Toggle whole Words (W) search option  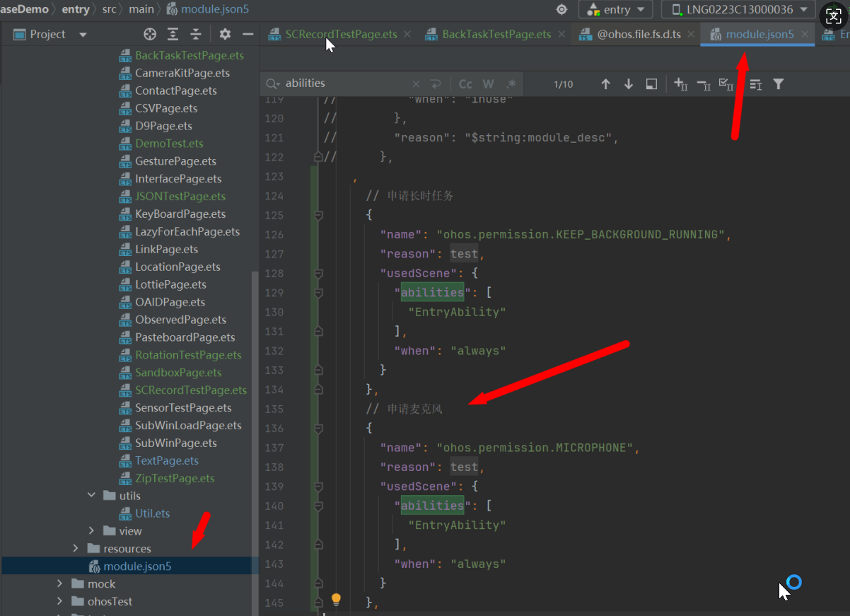point(488,84)
